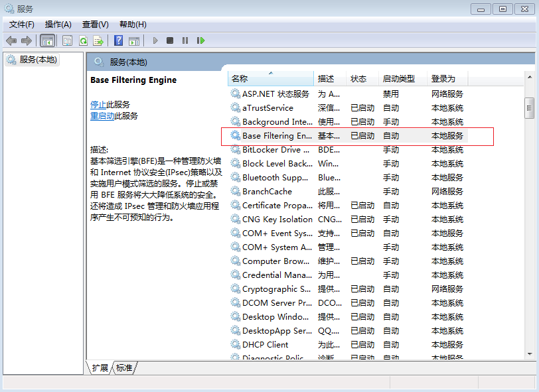Open the Properties toolbar icon
Viewport: 539px width, 392px height.
click(67, 40)
